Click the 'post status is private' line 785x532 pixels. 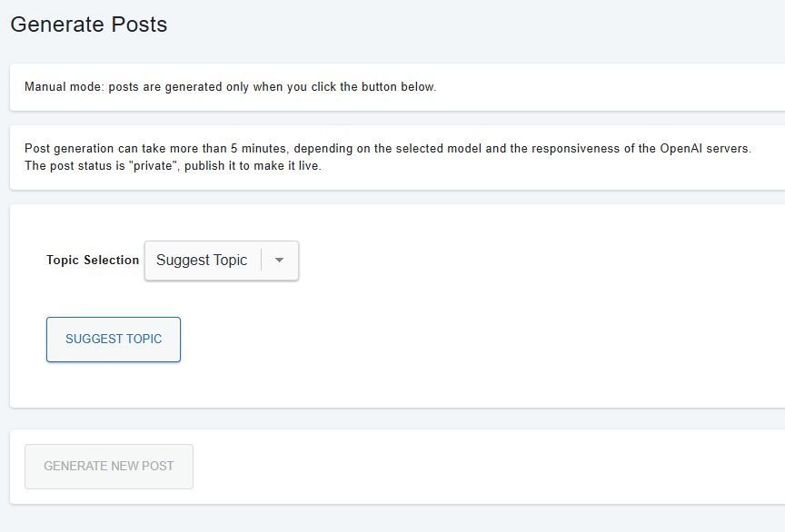(173, 166)
